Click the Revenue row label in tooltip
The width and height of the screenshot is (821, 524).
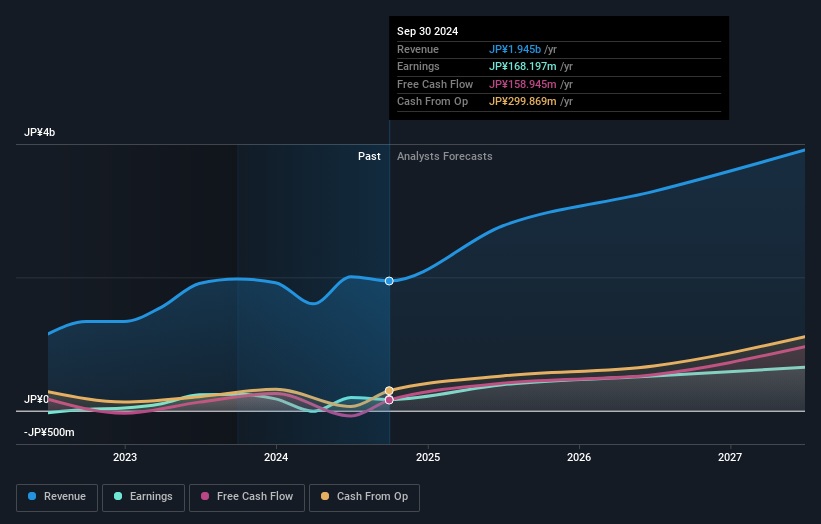pos(418,49)
